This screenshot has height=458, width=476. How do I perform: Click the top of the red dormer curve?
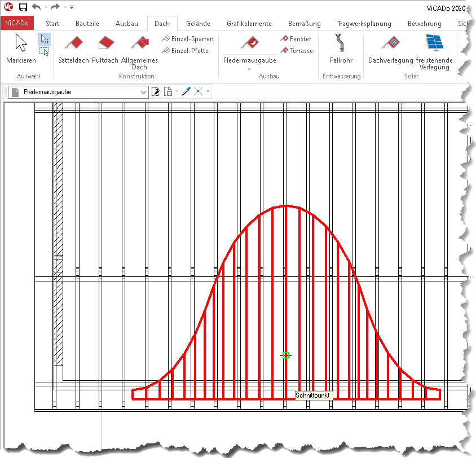pyautogui.click(x=287, y=206)
